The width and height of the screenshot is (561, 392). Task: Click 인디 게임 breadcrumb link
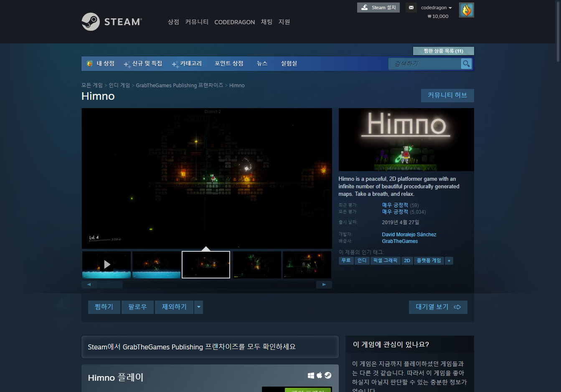(x=119, y=85)
